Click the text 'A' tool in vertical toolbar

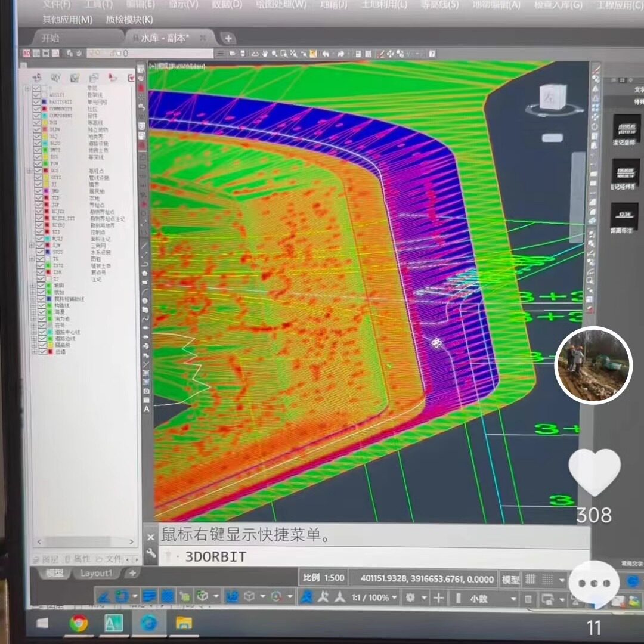[146, 409]
